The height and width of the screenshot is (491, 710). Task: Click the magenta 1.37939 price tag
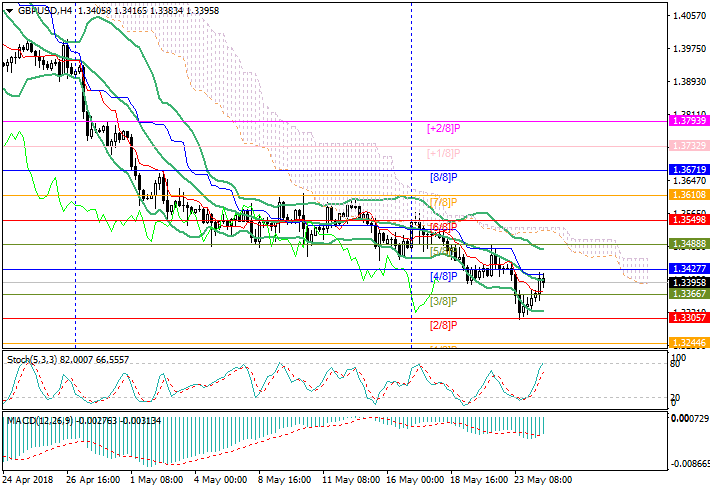[x=689, y=121]
